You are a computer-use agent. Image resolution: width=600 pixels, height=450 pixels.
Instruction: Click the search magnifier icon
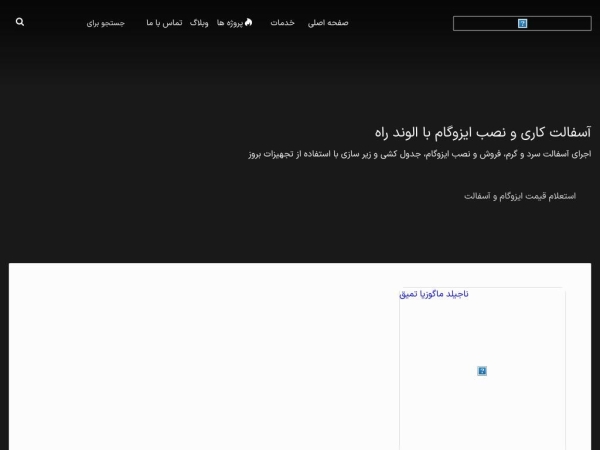click(20, 22)
